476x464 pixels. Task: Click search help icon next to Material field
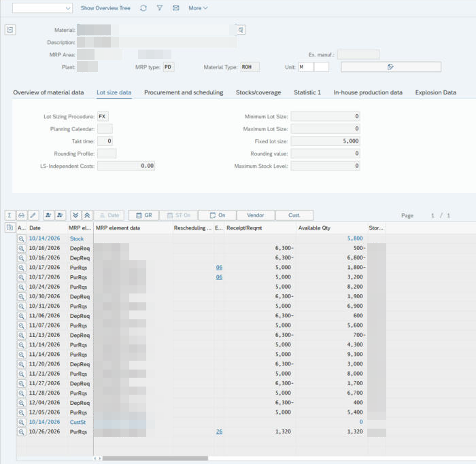pos(241,30)
